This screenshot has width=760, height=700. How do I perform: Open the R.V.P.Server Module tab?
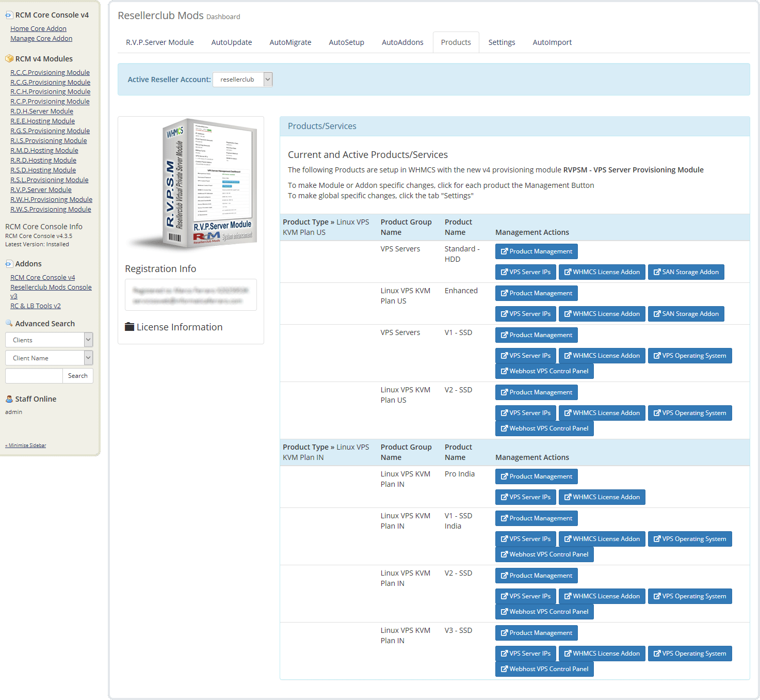pyautogui.click(x=160, y=42)
